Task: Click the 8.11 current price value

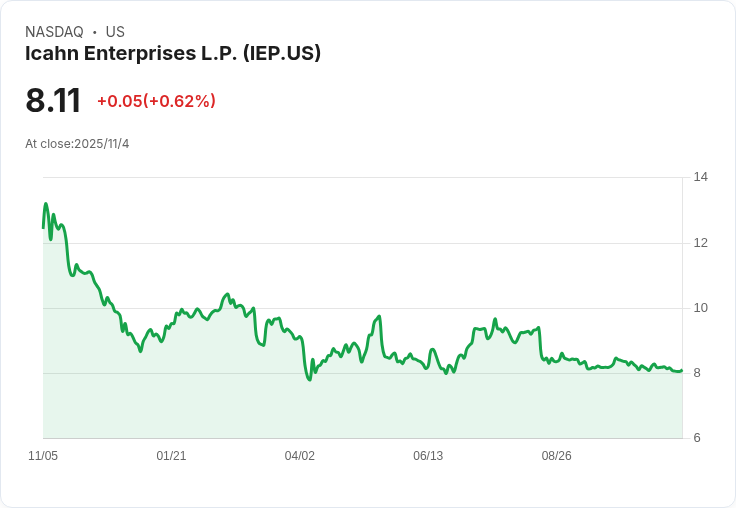Action: [x=53, y=100]
